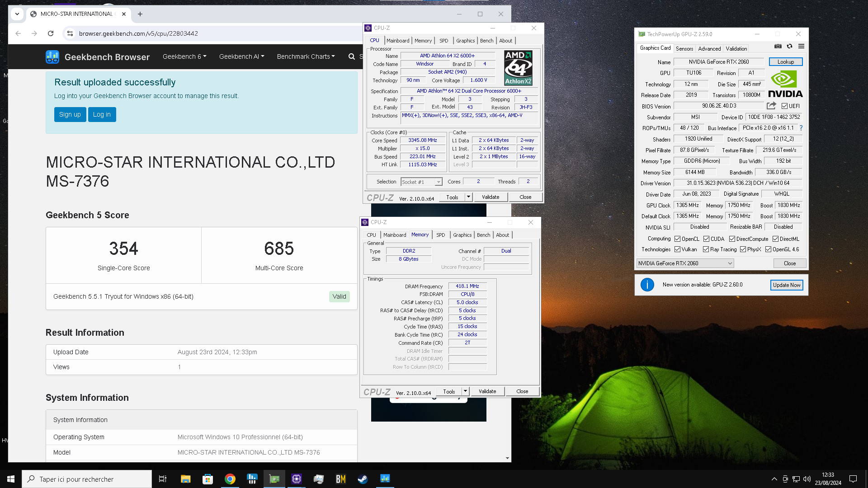This screenshot has width=868, height=488.
Task: Expand Tools arrow in upper CPU-Z window
Action: (x=468, y=197)
